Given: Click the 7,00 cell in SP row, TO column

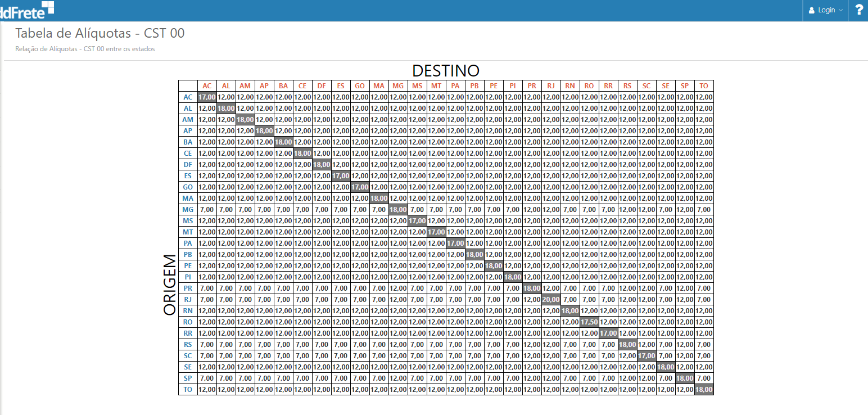Looking at the screenshot, I should tap(704, 378).
